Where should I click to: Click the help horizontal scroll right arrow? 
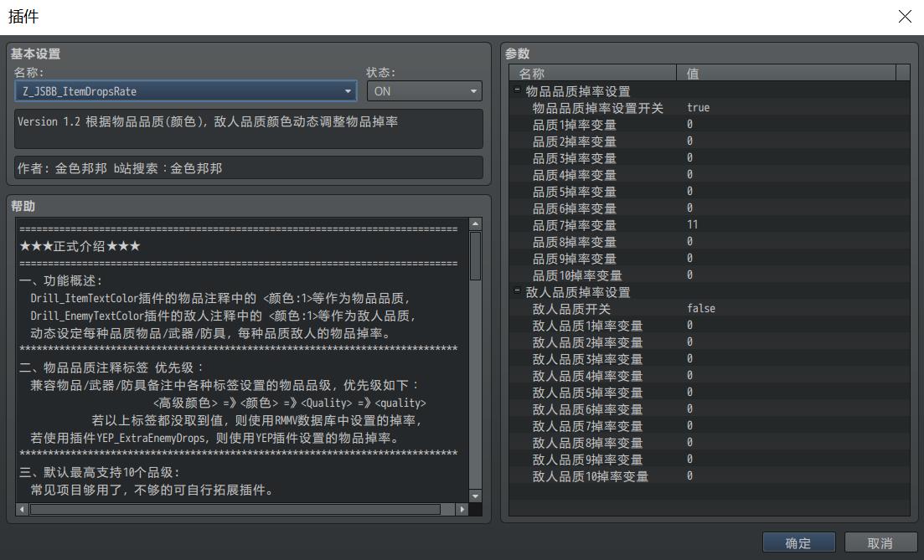pyautogui.click(x=462, y=510)
